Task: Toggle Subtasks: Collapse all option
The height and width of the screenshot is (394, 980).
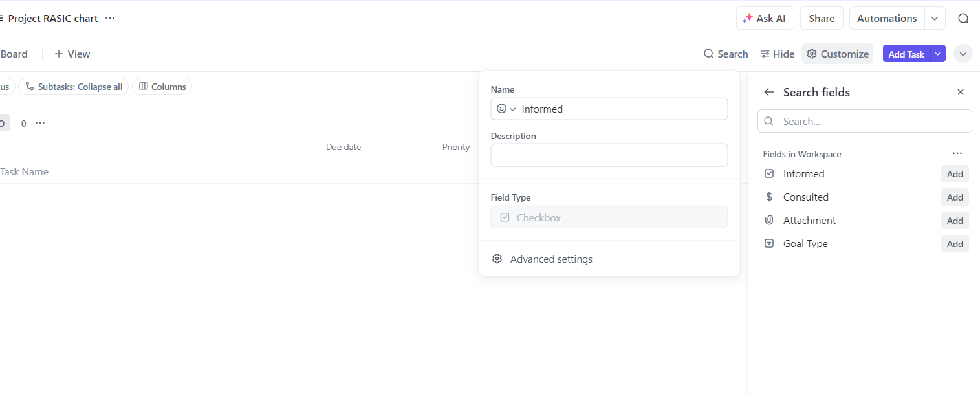Action: [x=74, y=87]
